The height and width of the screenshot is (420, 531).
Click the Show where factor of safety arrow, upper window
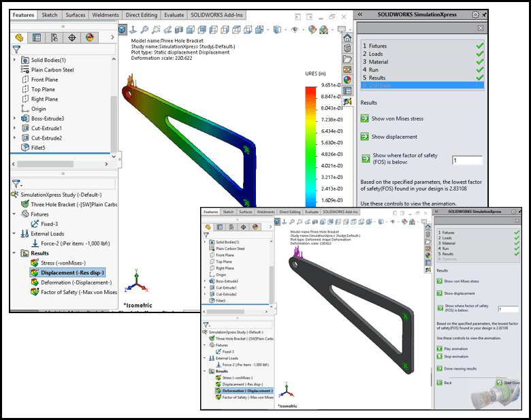coord(366,158)
